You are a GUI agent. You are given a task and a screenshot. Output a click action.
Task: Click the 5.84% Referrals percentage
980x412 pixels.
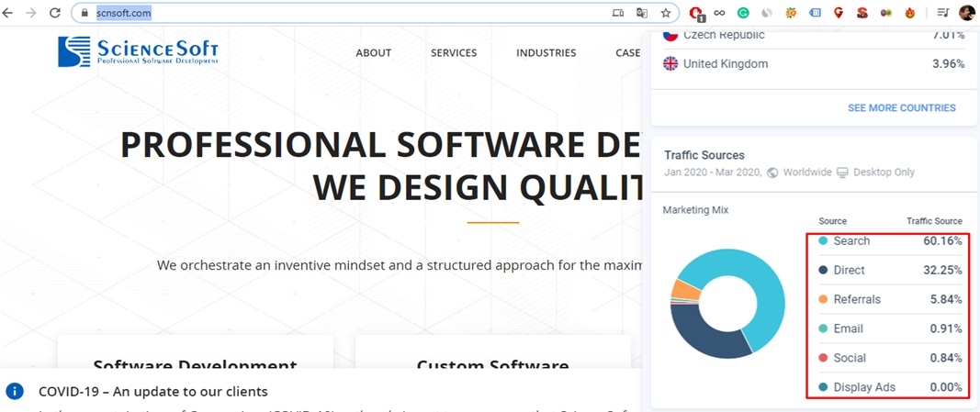coord(946,300)
